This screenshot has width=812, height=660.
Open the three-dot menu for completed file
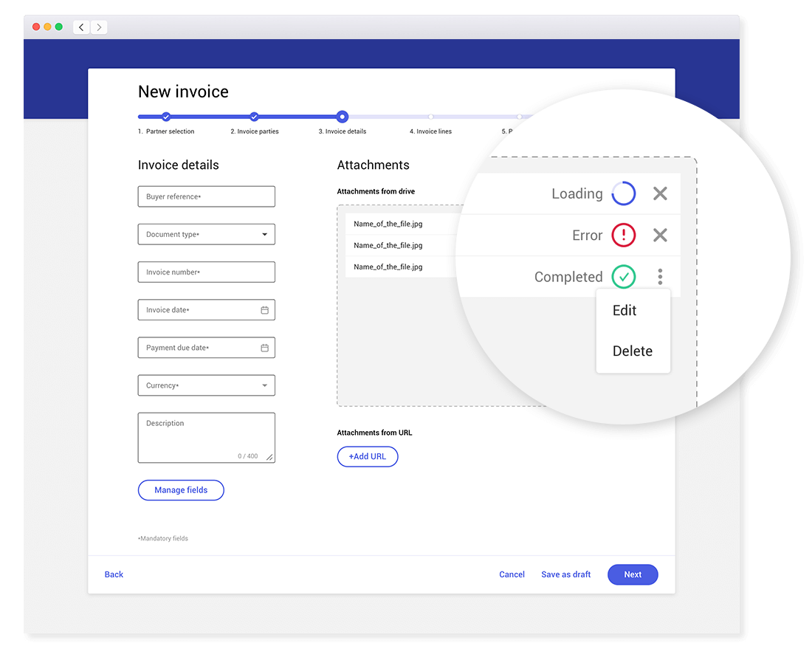[x=660, y=277]
